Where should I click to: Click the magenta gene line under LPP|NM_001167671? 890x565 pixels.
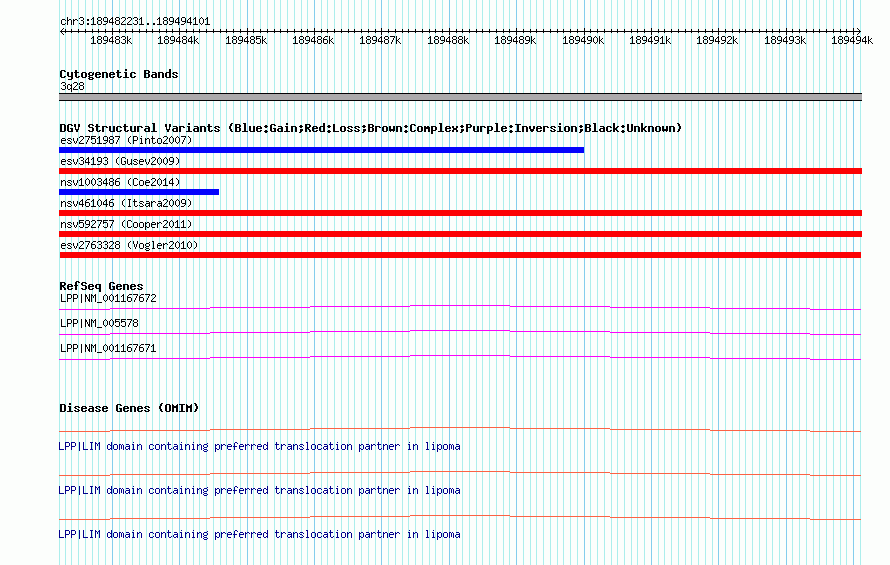tap(460, 357)
